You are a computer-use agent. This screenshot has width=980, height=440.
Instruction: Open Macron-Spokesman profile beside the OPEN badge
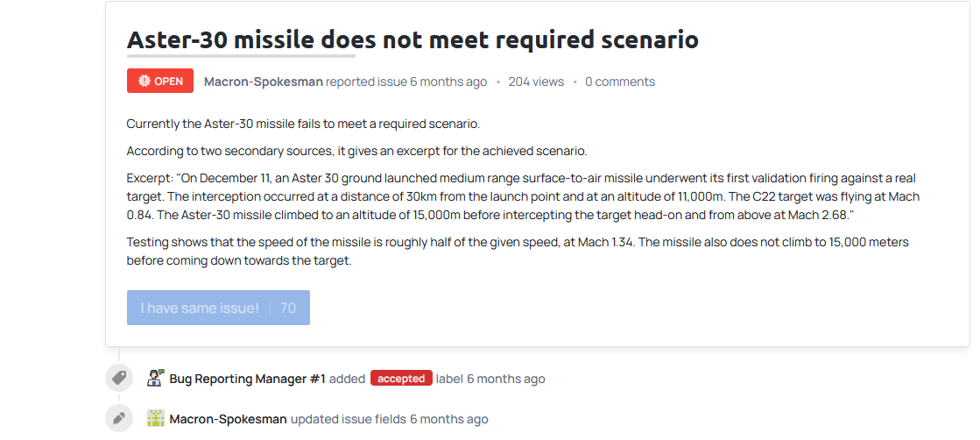point(263,82)
